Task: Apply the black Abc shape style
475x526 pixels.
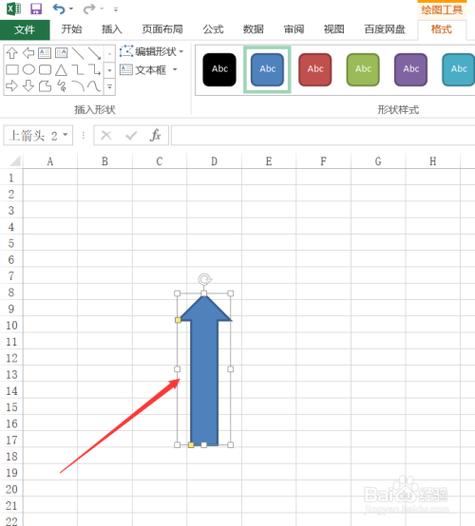Action: [219, 69]
